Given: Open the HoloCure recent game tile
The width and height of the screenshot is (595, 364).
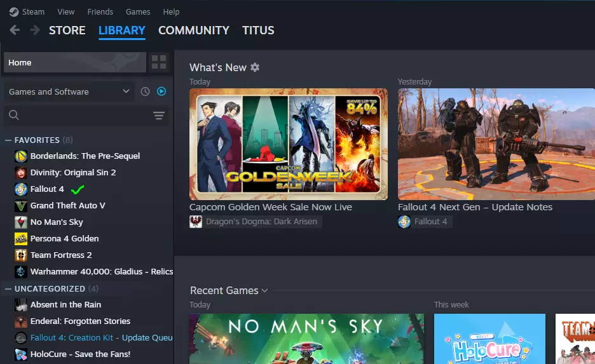Looking at the screenshot, I should pos(489,339).
